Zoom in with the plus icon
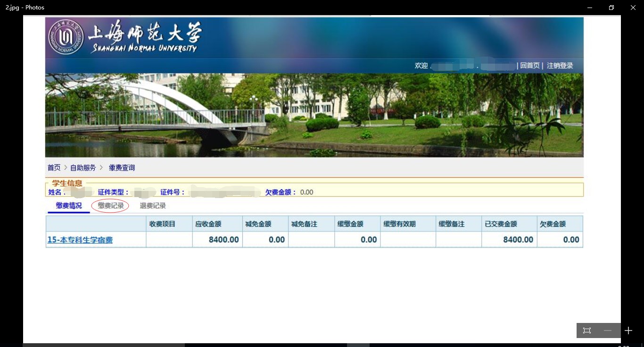 (x=628, y=330)
